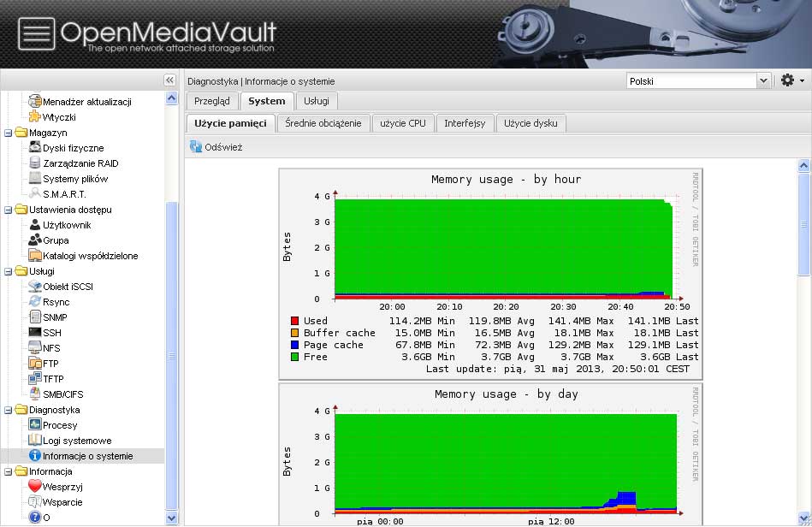Click the Systemy plików icon
Screen dimensions: 812x527
pyautogui.click(x=35, y=178)
